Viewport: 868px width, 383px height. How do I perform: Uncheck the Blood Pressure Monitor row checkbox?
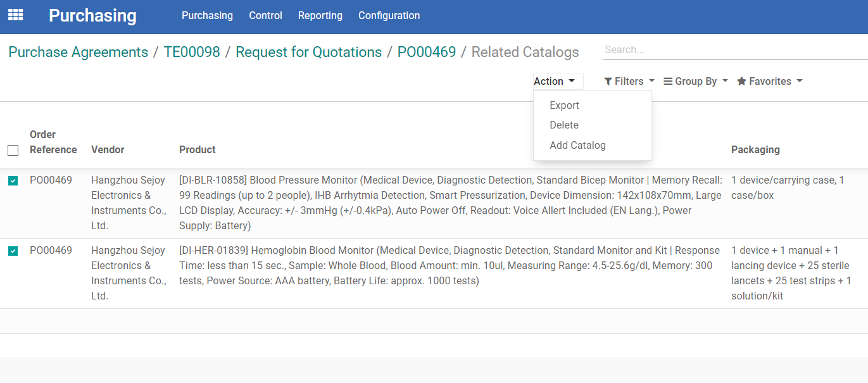pos(13,181)
